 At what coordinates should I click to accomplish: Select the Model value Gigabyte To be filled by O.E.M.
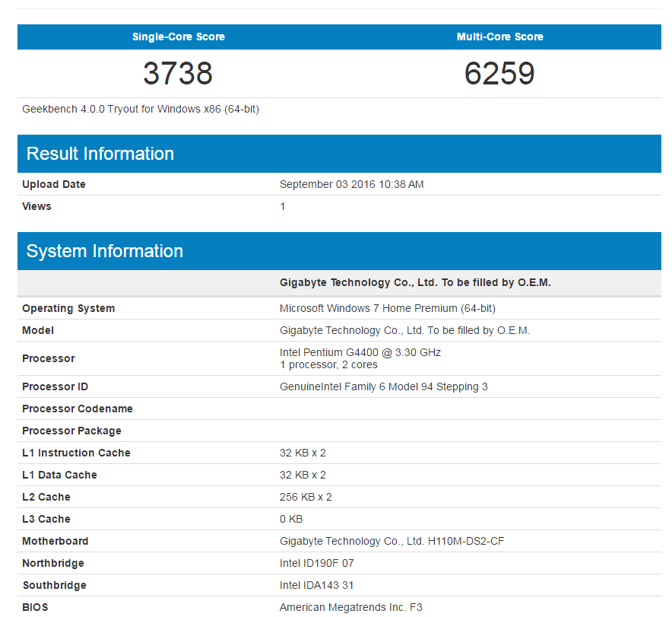point(405,331)
